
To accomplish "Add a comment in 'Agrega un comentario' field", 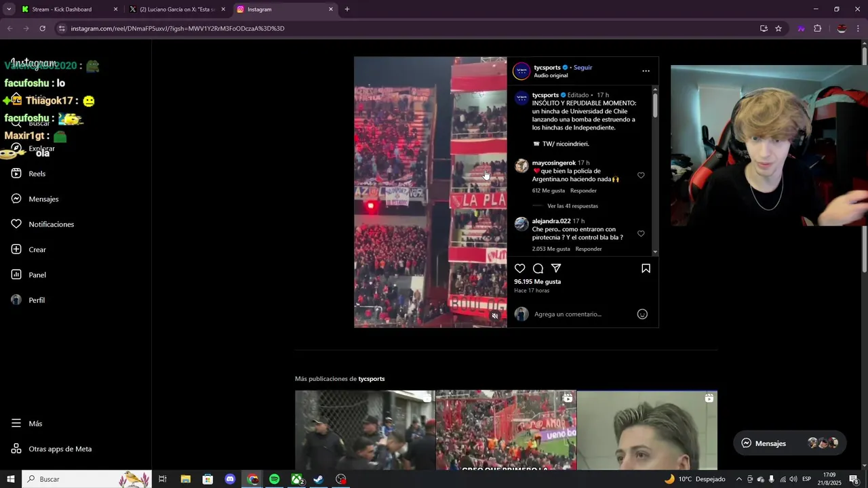I will pos(583,314).
